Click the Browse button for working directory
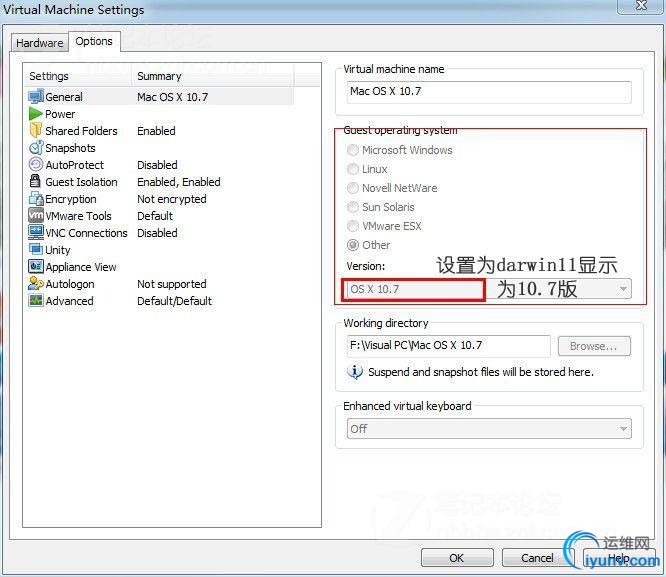666x577 pixels. [x=594, y=346]
